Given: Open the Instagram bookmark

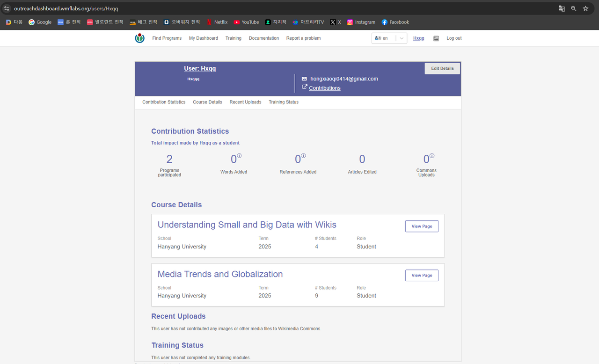Looking at the screenshot, I should click(361, 22).
